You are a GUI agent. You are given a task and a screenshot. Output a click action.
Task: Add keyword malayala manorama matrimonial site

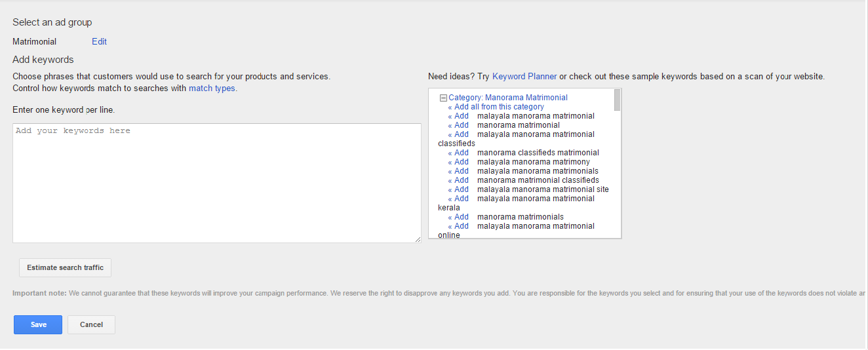click(458, 189)
